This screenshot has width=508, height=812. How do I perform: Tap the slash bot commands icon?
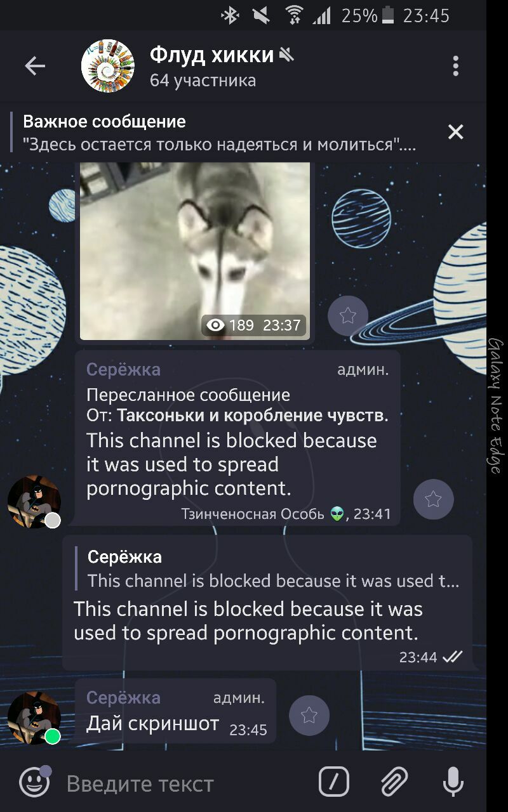334,782
